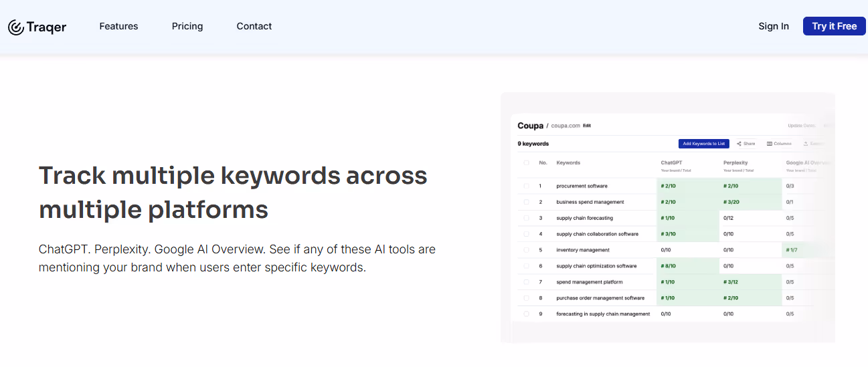Click the Keywords column header
The height and width of the screenshot is (367, 868).
568,162
